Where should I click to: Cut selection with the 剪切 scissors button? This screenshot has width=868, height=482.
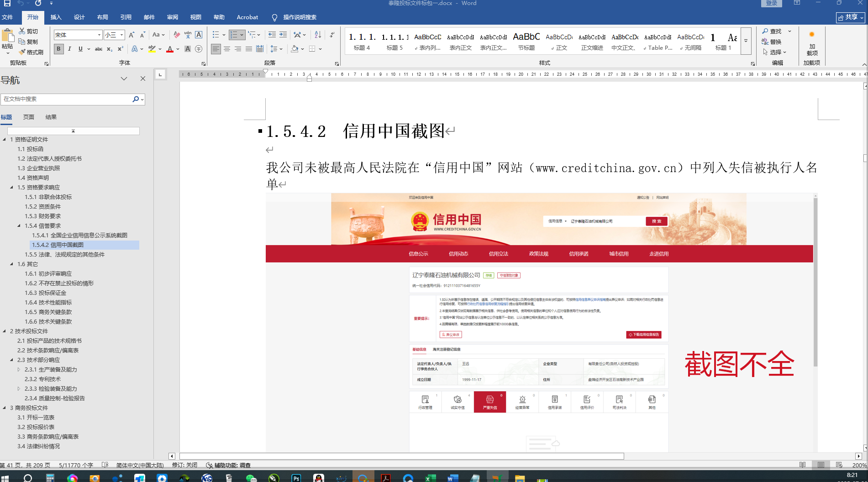point(28,31)
